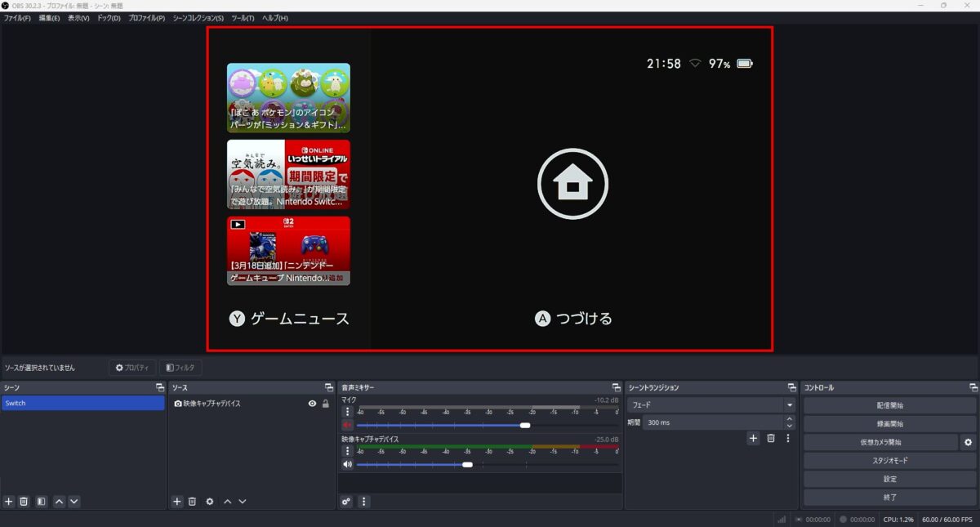Hide 映像キャプチャデバイス with the eye toggle
The image size is (980, 527).
(x=311, y=402)
